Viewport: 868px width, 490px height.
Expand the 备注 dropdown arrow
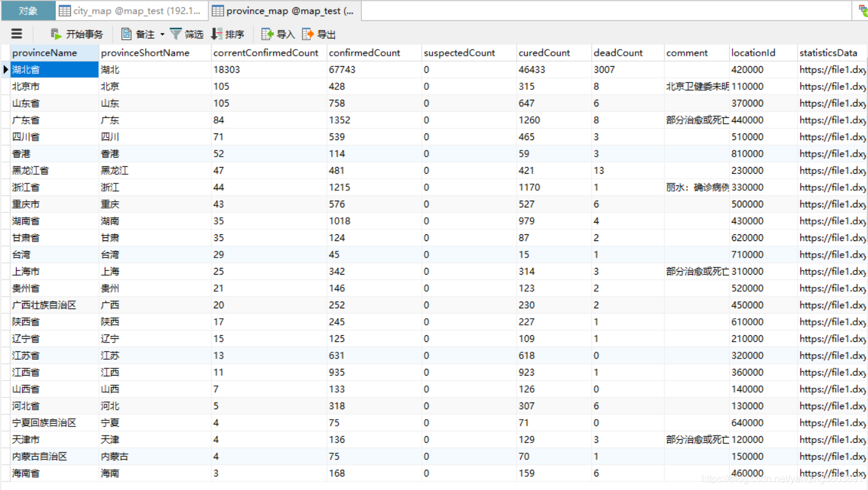click(x=162, y=35)
